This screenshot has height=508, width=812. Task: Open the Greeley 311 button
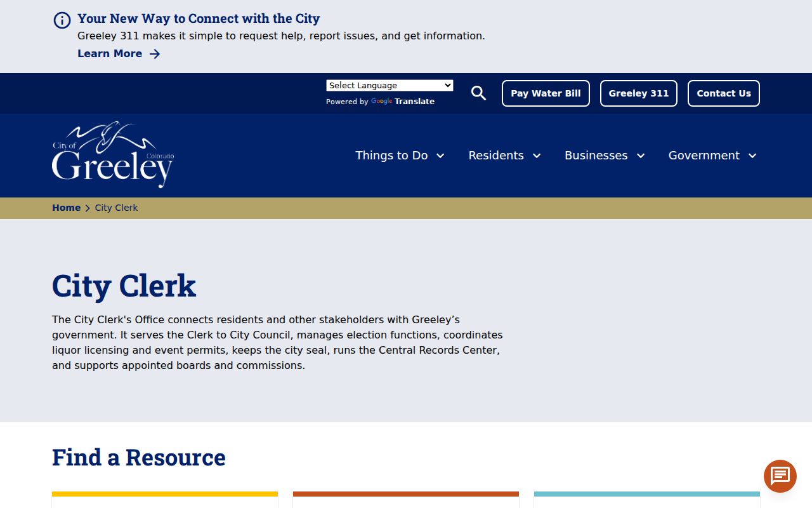coord(639,93)
